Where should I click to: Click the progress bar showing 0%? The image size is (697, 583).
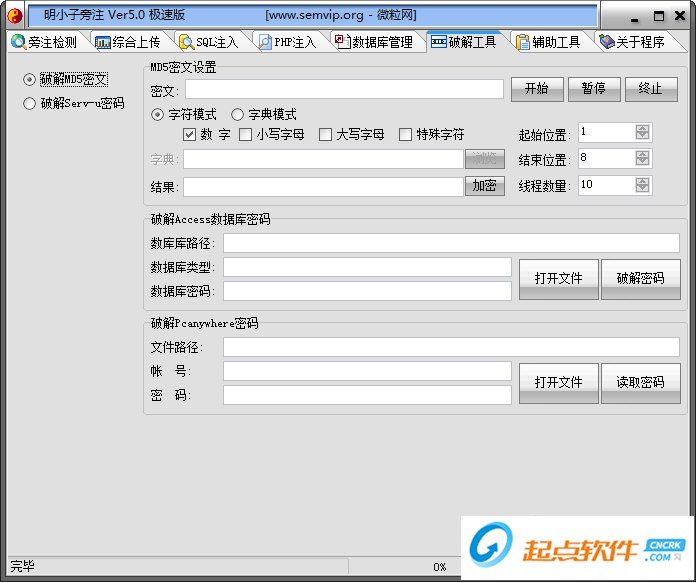pyautogui.click(x=440, y=567)
